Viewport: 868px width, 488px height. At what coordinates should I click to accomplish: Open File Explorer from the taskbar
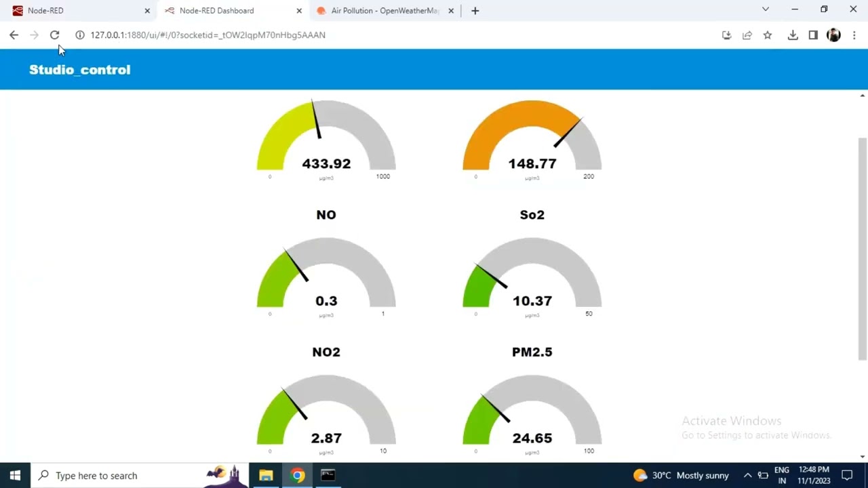click(266, 475)
